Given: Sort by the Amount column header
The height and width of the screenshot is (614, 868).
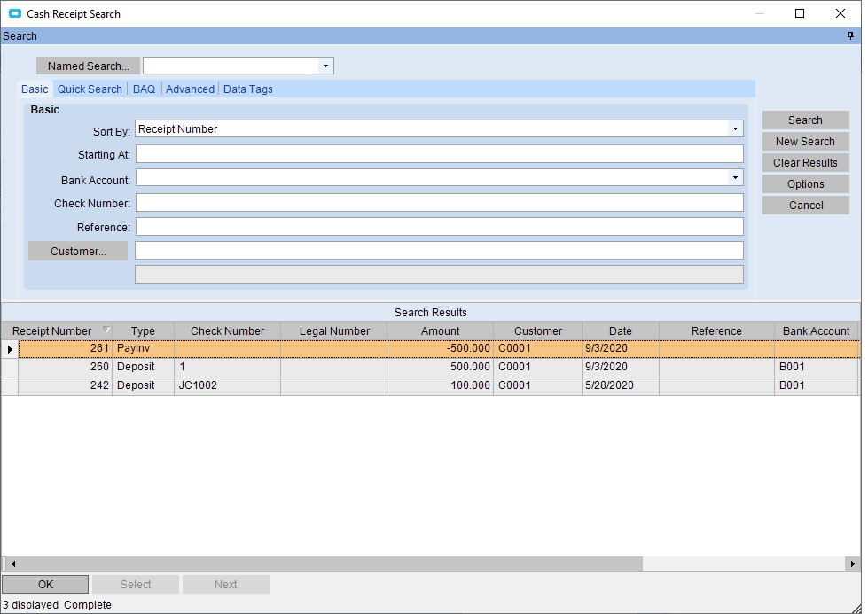Looking at the screenshot, I should click(x=440, y=330).
